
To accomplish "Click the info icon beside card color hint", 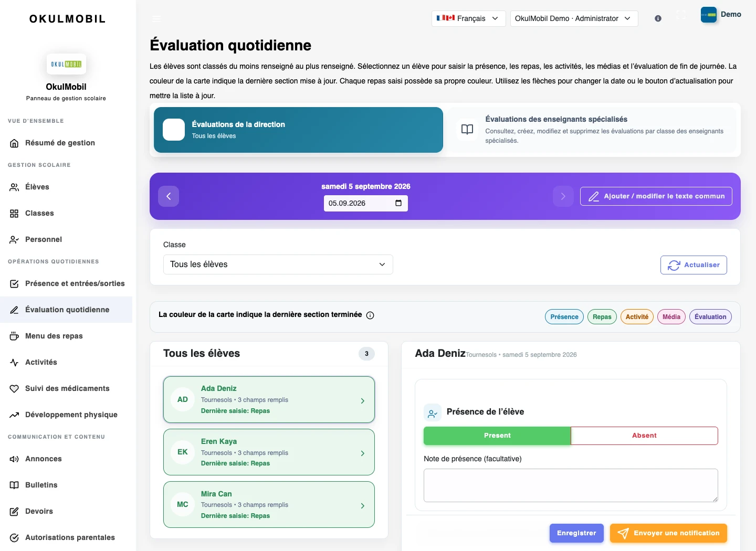I will click(x=370, y=315).
